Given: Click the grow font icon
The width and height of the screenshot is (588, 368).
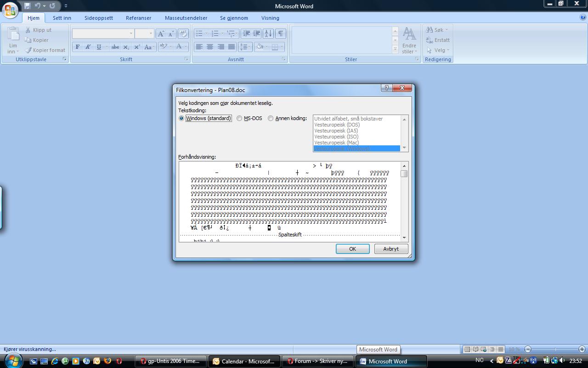Looking at the screenshot, I should pos(161,34).
